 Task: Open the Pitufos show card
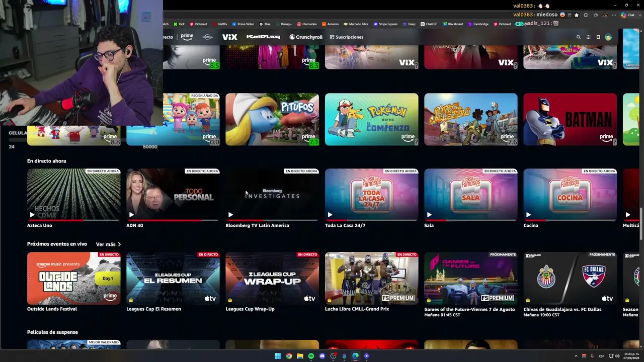point(272,119)
